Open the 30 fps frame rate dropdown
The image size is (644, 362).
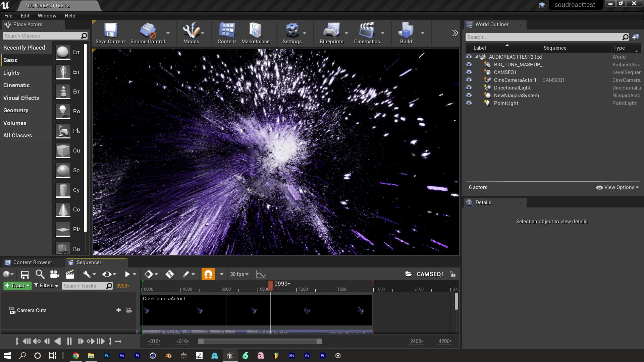coord(239,274)
